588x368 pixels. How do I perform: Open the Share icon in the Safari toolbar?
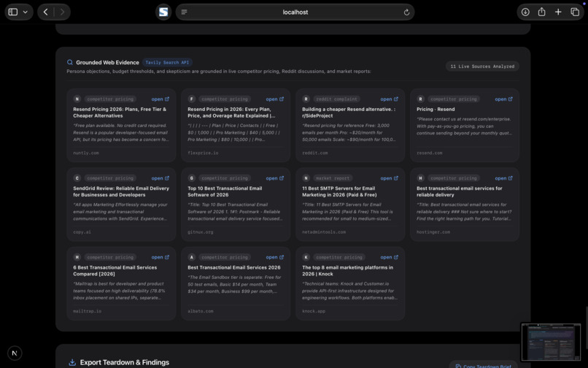(541, 12)
